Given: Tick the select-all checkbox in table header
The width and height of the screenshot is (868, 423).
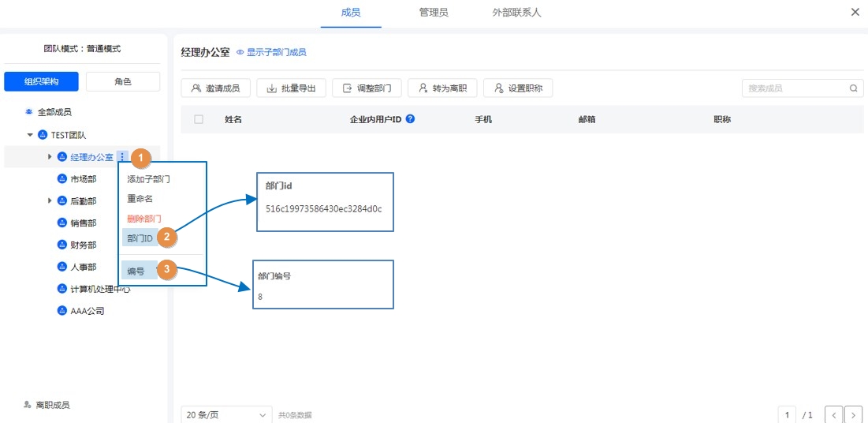Looking at the screenshot, I should 199,119.
